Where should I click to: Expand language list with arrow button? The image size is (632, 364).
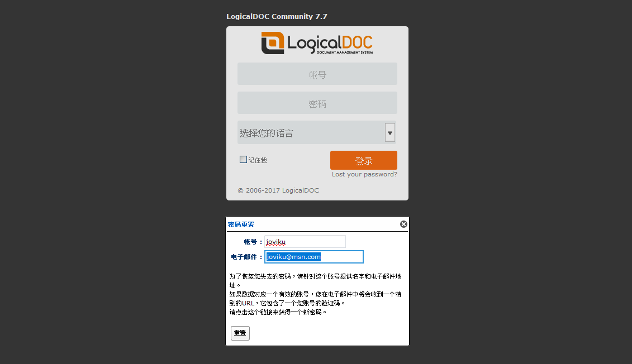click(389, 132)
